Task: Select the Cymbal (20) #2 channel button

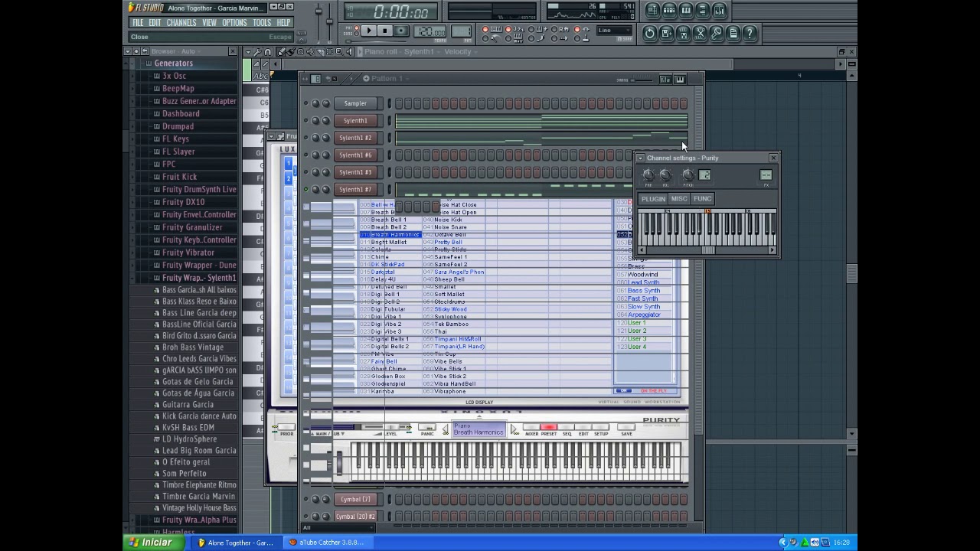Action: tap(355, 517)
